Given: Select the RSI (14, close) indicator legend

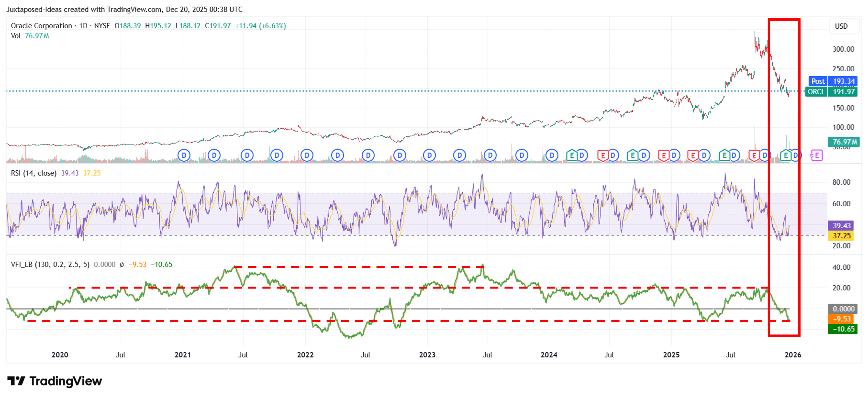Looking at the screenshot, I should point(34,173).
